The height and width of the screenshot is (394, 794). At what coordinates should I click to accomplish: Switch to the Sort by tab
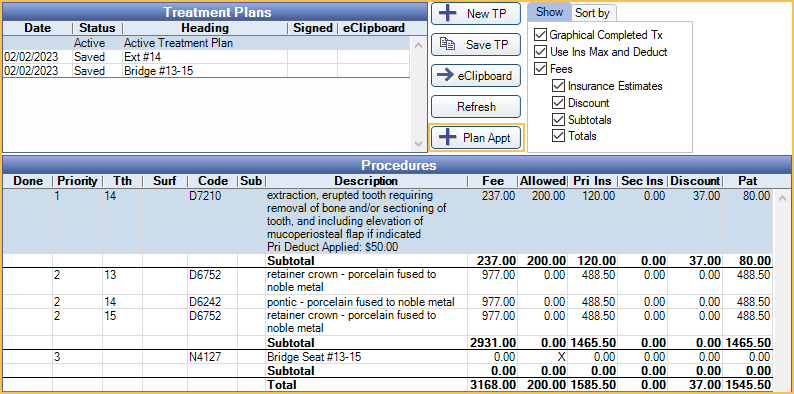pyautogui.click(x=592, y=13)
